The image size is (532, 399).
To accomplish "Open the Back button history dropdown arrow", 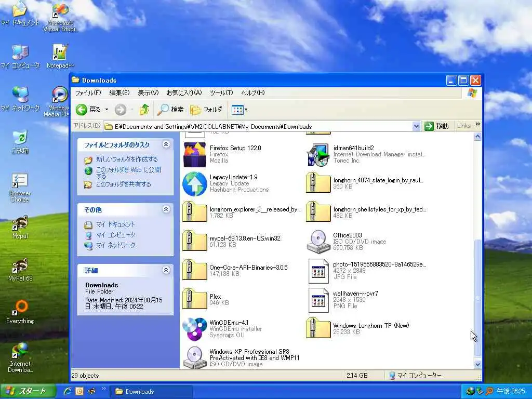I will click(107, 110).
